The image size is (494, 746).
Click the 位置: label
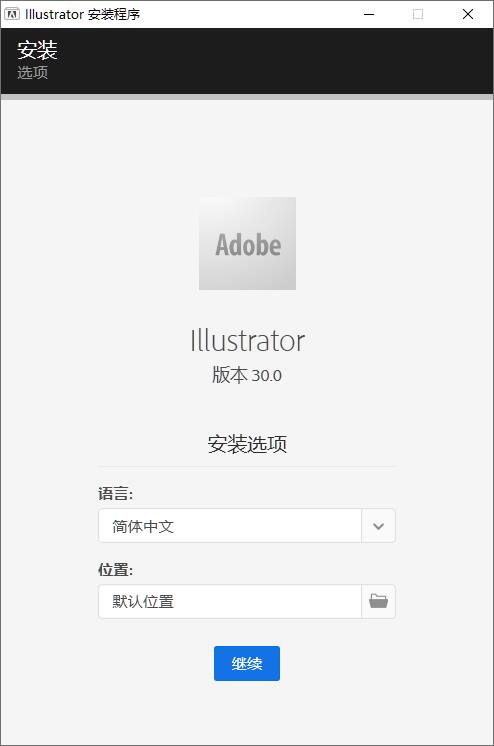pyautogui.click(x=116, y=569)
